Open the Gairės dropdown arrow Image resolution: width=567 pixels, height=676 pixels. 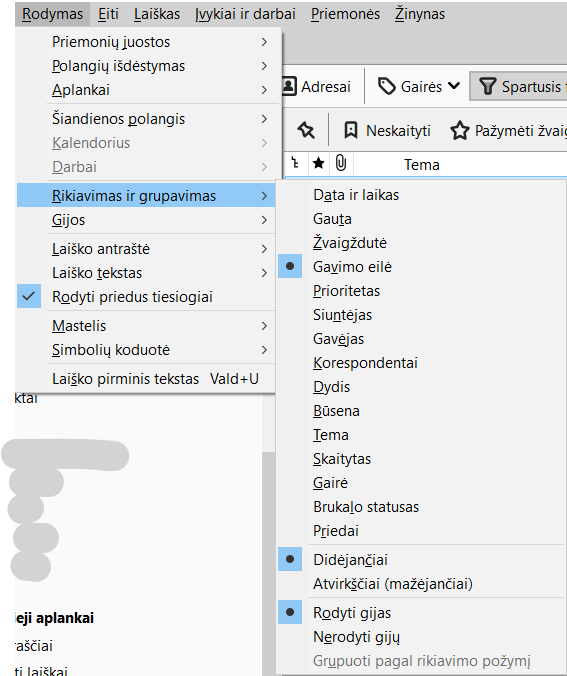point(454,86)
